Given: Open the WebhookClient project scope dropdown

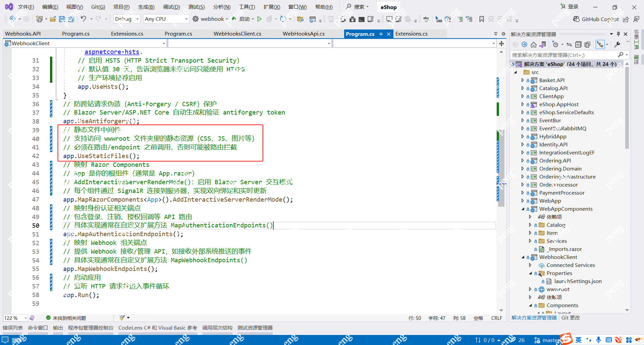Looking at the screenshot, I should click(85, 43).
